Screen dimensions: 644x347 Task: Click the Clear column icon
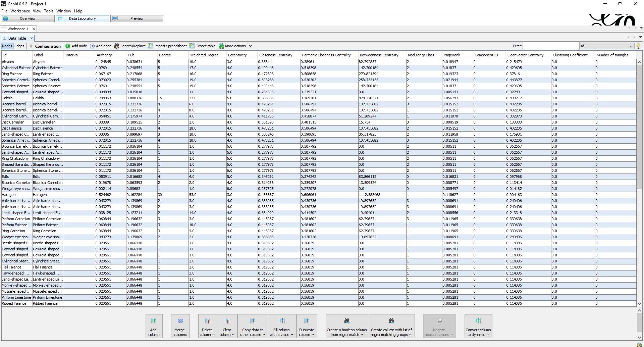[x=227, y=321]
